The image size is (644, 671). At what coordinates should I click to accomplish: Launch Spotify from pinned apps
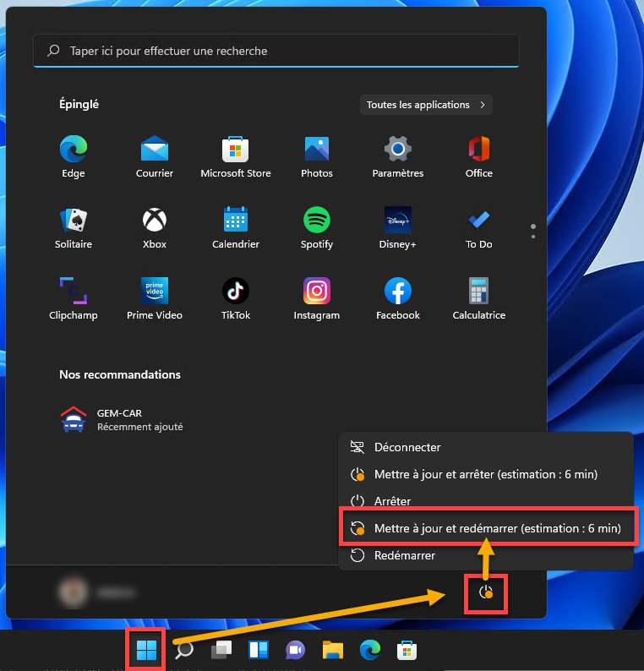pos(317,227)
